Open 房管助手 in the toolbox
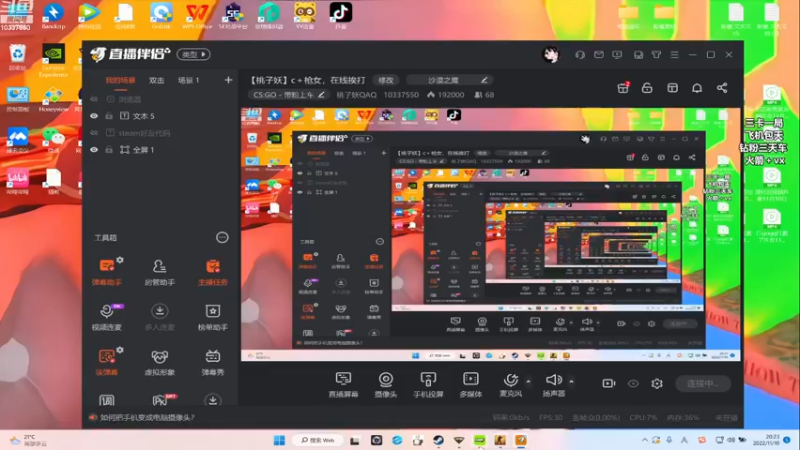800x450 pixels. tap(160, 271)
